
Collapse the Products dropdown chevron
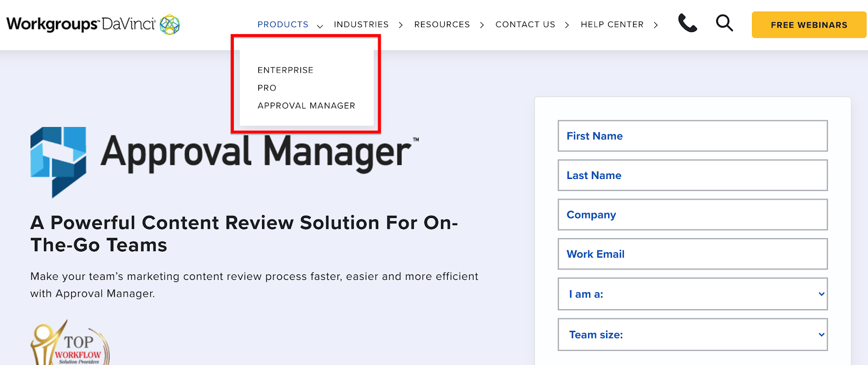(320, 25)
